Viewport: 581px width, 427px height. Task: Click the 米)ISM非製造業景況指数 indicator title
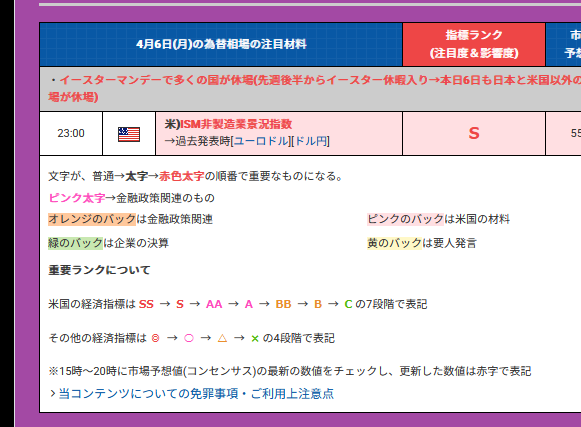coord(228,124)
